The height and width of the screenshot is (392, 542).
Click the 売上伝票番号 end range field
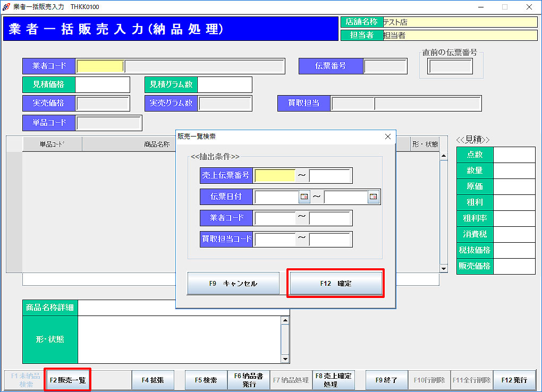[330, 176]
